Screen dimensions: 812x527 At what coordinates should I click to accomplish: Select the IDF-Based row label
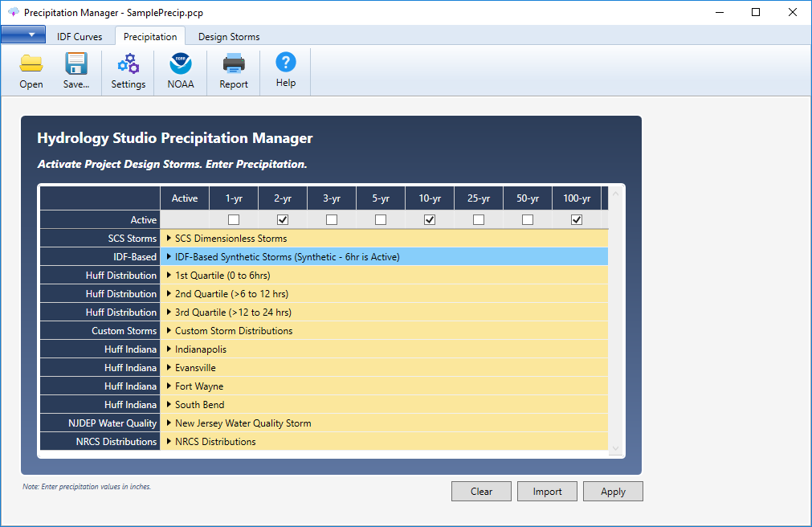tap(100, 256)
